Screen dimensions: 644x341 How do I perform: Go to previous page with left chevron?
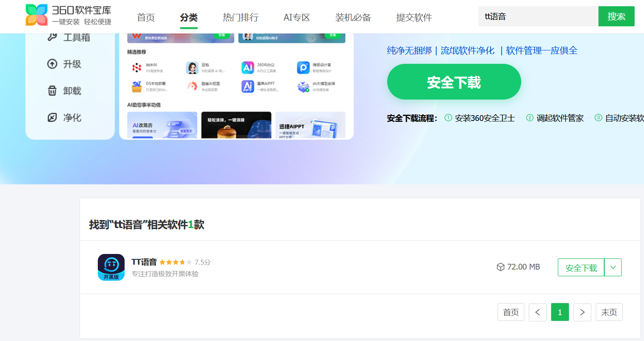coord(537,312)
